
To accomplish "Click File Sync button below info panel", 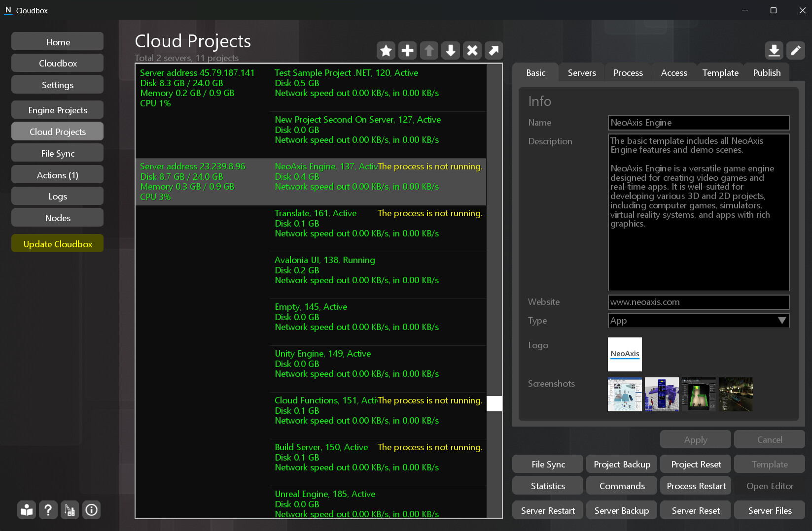I will click(548, 464).
